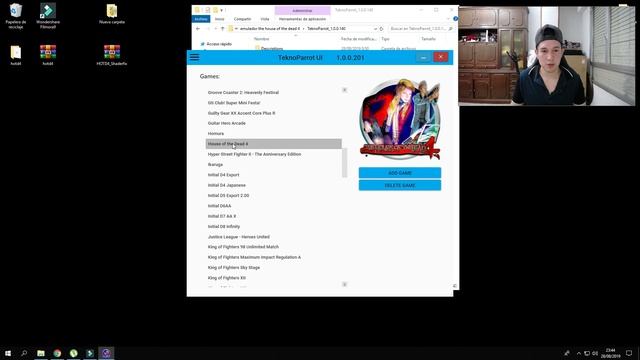Click TeknoParrot taskbar icon
Screen dimensions: 640x360
(x=106, y=353)
